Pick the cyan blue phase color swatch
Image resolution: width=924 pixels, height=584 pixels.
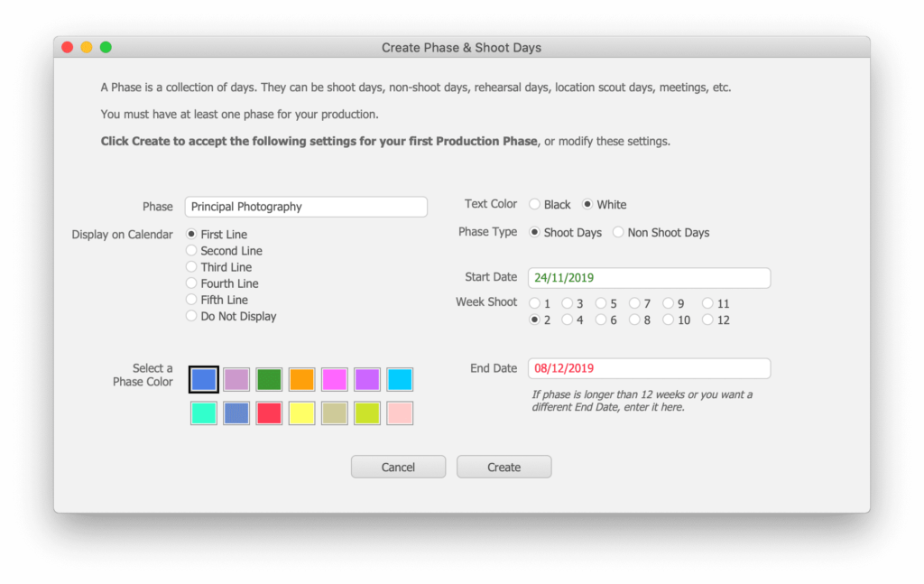(400, 380)
